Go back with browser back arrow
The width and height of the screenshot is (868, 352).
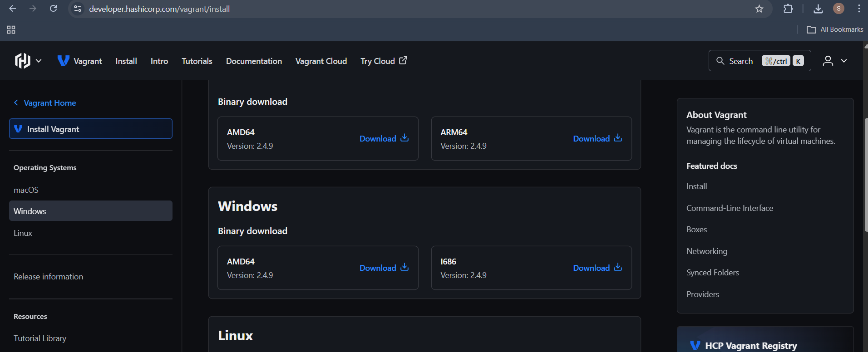point(13,9)
